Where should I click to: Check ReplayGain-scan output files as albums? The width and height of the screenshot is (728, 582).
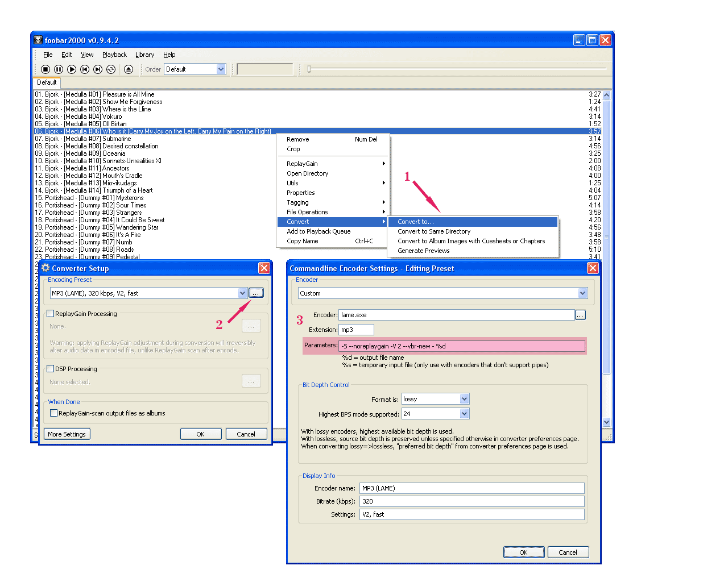pos(54,413)
